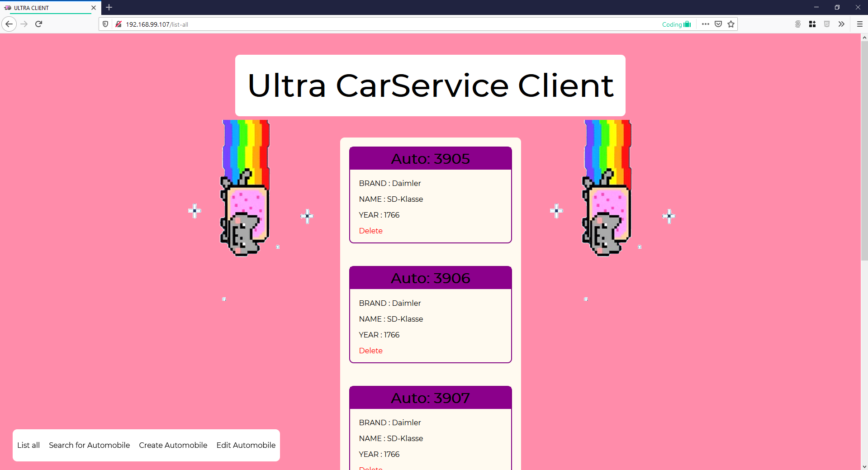Select the ULTRA CLIENT tab
This screenshot has height=470, width=868.
(x=51, y=8)
